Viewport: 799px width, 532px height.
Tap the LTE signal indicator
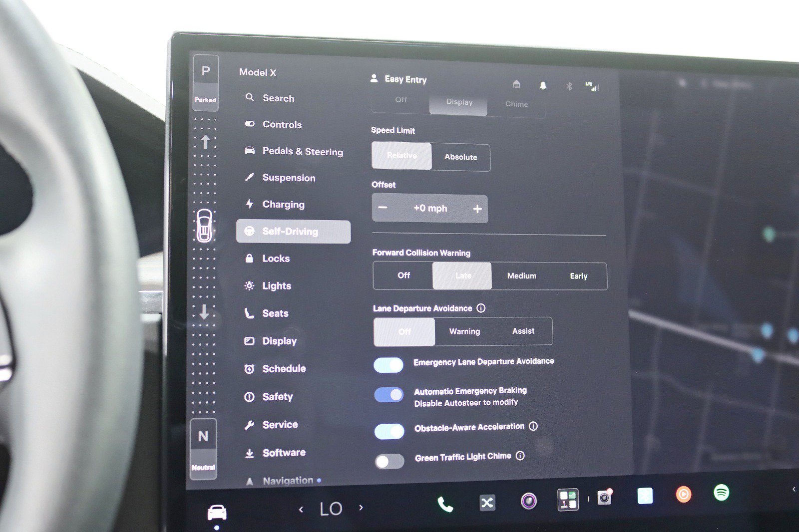592,87
